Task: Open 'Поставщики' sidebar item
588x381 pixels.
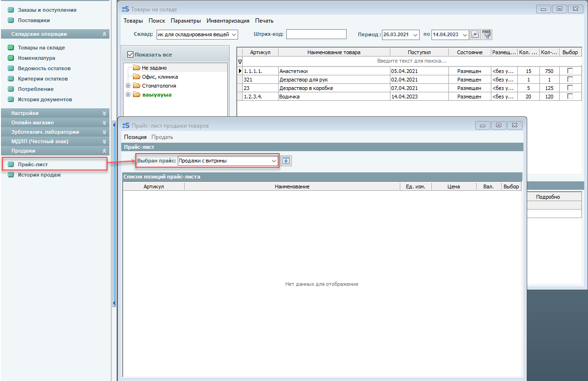Action: pos(33,20)
